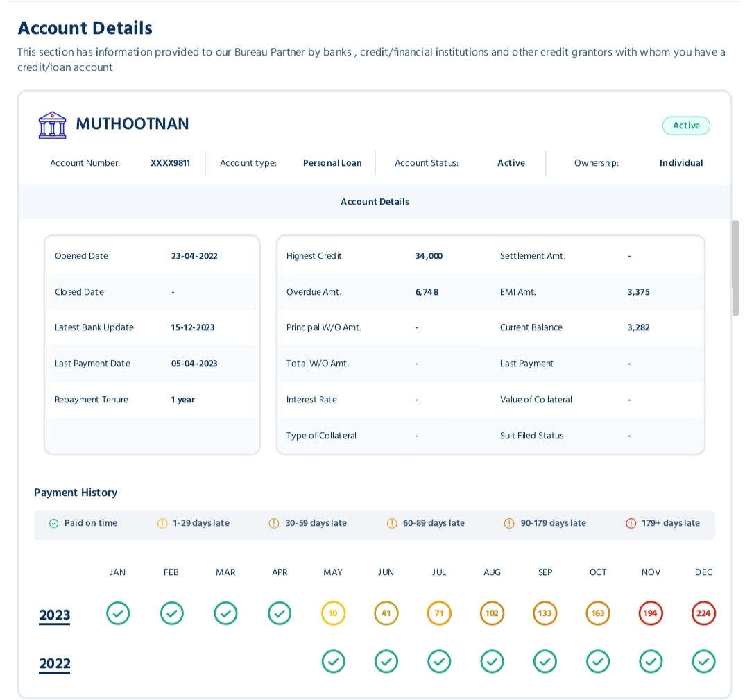The width and height of the screenshot is (745, 700).
Task: Click the vertical scrollbar on the right
Action: 736,268
